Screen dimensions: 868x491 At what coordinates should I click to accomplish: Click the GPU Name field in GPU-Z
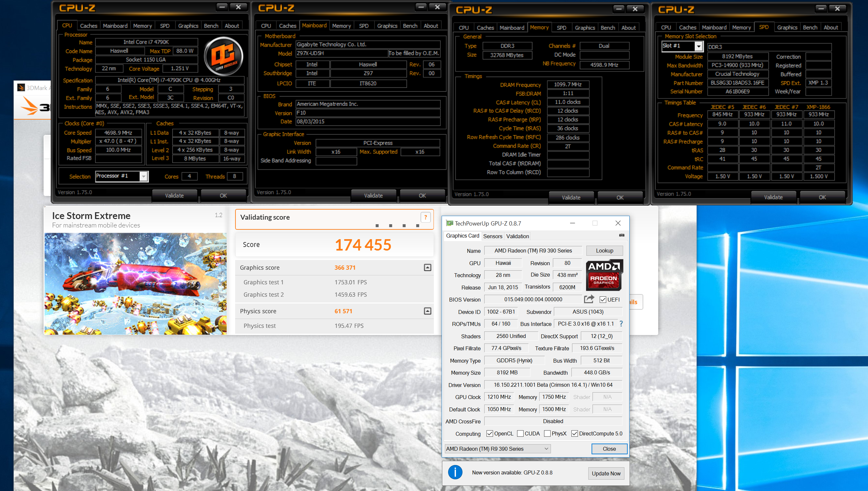533,251
